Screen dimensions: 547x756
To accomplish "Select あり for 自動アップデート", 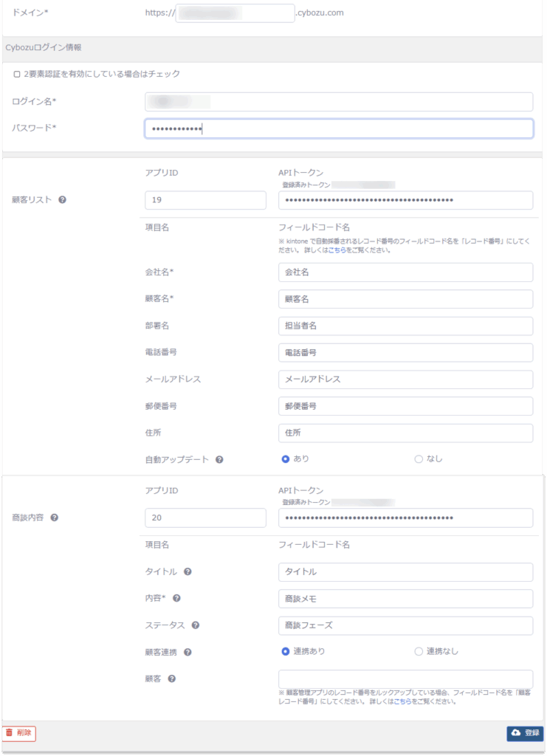I will point(285,458).
